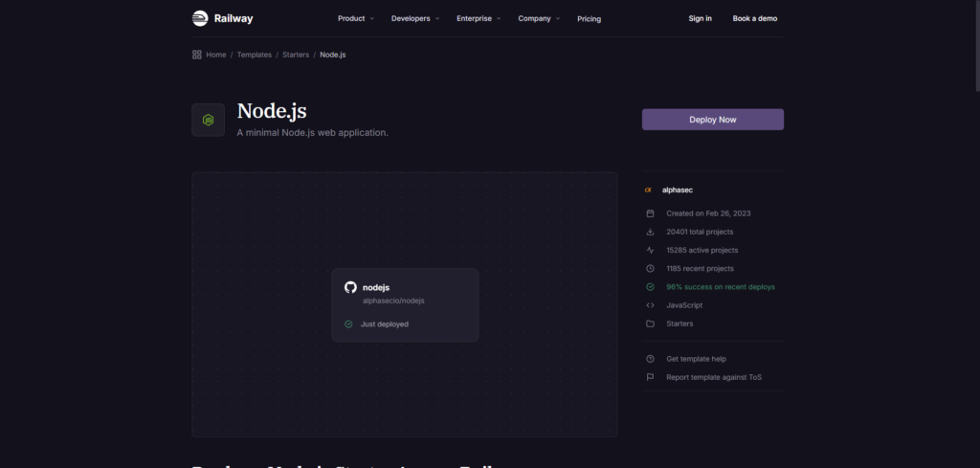The height and width of the screenshot is (468, 980).
Task: Click the Node.js page heading
Action: click(x=272, y=111)
